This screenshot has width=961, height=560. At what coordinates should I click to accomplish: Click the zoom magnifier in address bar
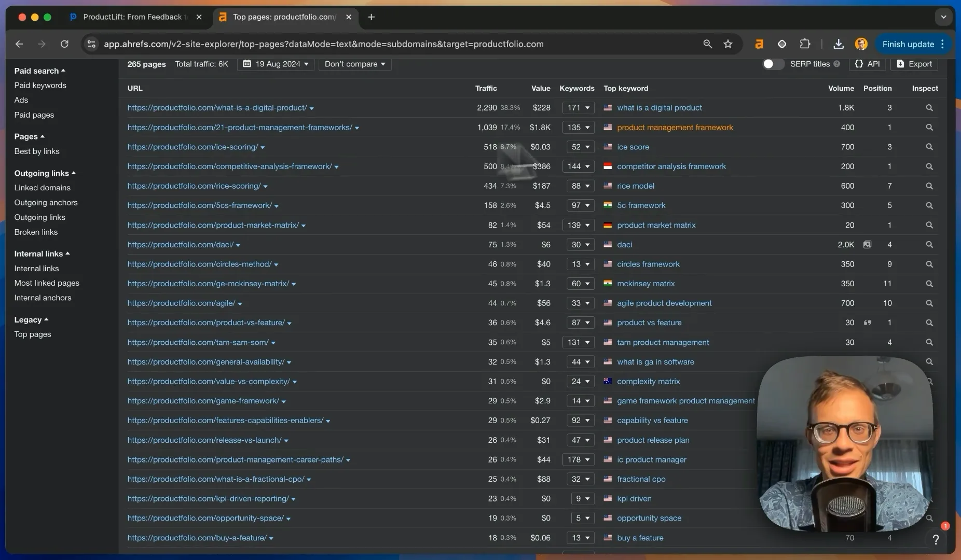click(707, 44)
